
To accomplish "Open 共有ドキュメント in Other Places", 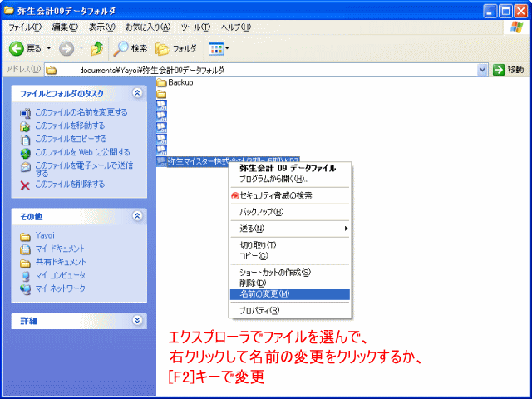I will tap(61, 262).
